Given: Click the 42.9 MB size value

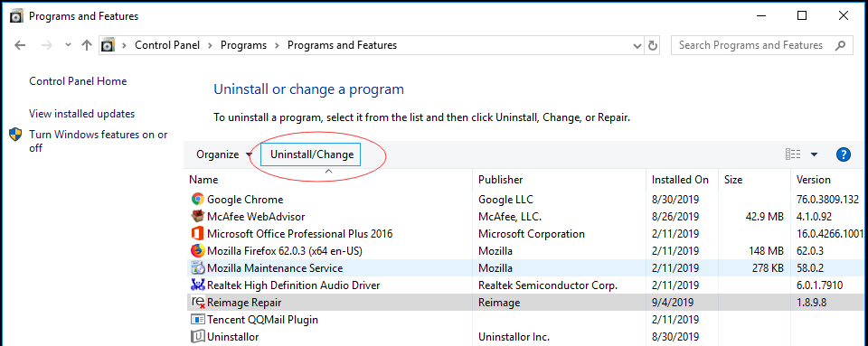Looking at the screenshot, I should [765, 217].
